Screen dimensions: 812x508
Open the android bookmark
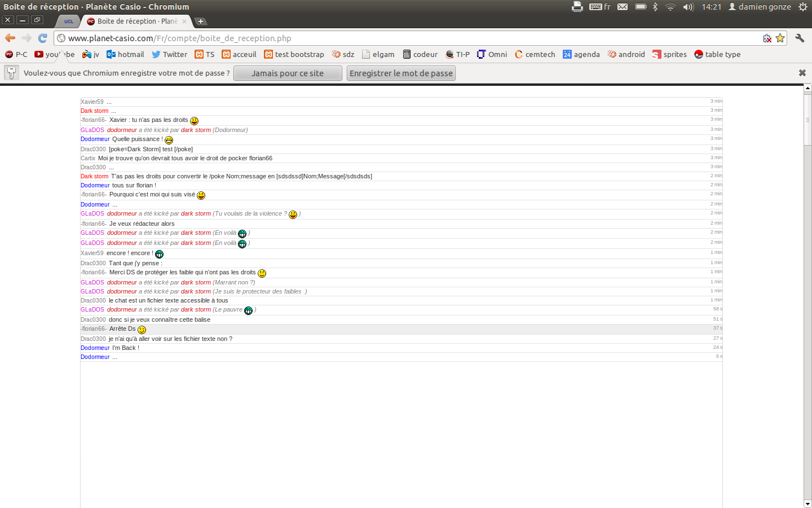[x=626, y=54]
